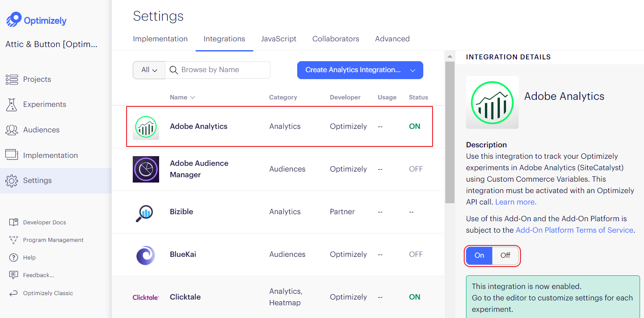Click the Bizible magnifier icon

[145, 213]
